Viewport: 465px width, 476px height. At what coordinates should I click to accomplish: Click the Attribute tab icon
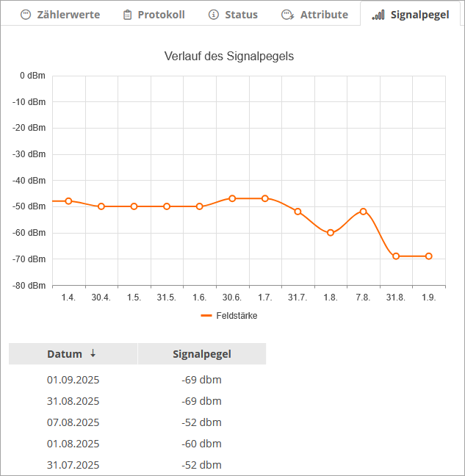pyautogui.click(x=288, y=15)
